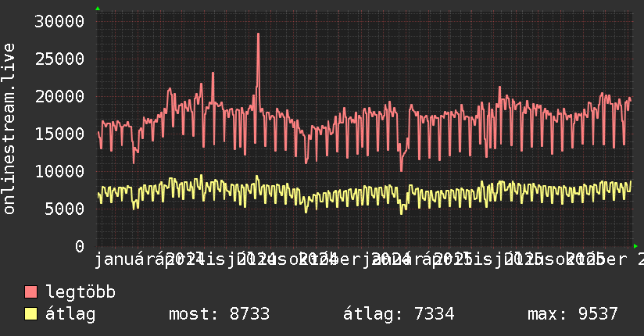Click the tallest red spike near 28000
644x336 pixels.
click(x=258, y=34)
